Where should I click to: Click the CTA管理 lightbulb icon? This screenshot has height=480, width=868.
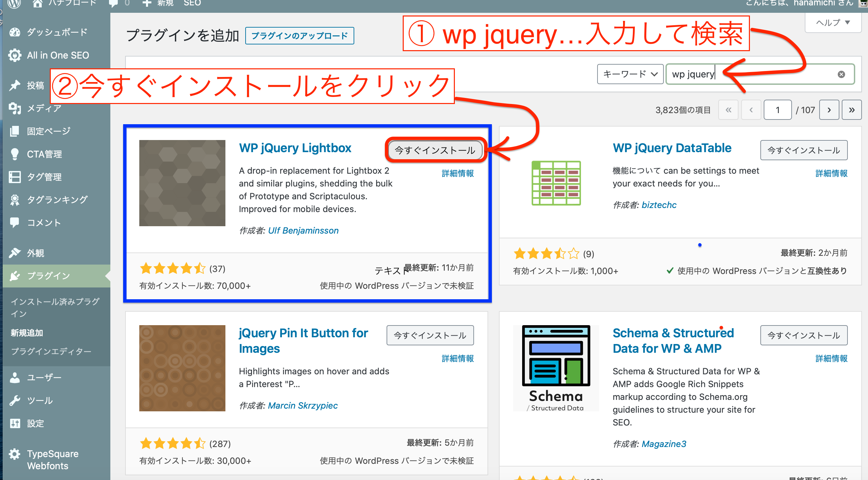(x=15, y=154)
